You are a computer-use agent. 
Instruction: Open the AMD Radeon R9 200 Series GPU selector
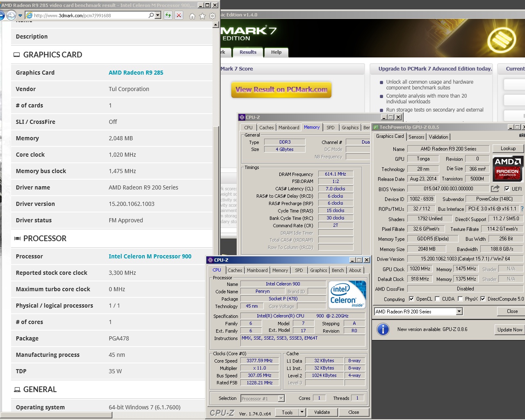click(418, 312)
